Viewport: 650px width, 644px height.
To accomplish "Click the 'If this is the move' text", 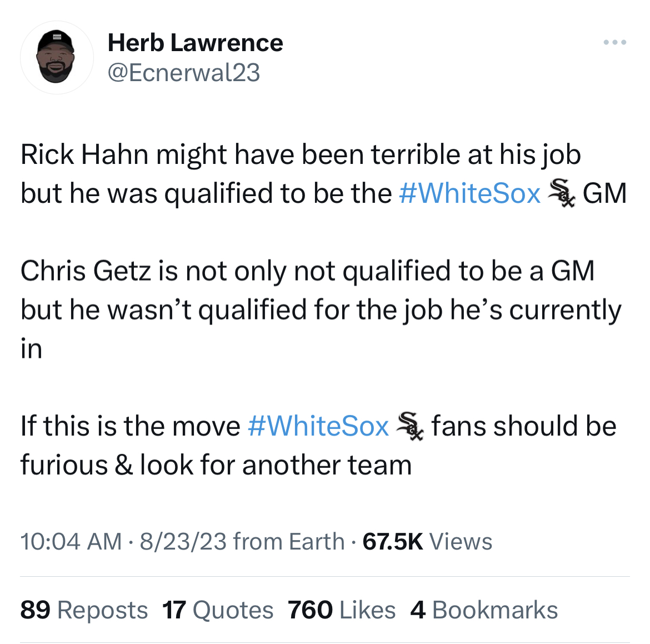I will 130,426.
